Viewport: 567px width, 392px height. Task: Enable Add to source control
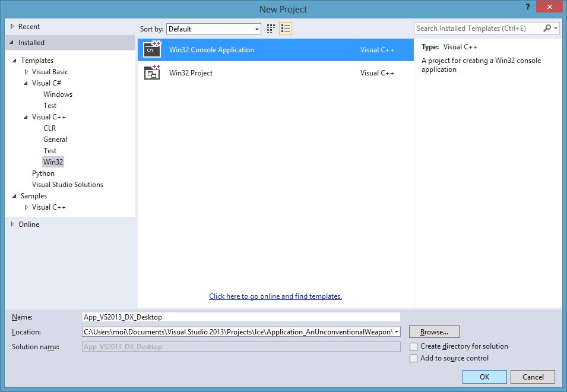(413, 358)
